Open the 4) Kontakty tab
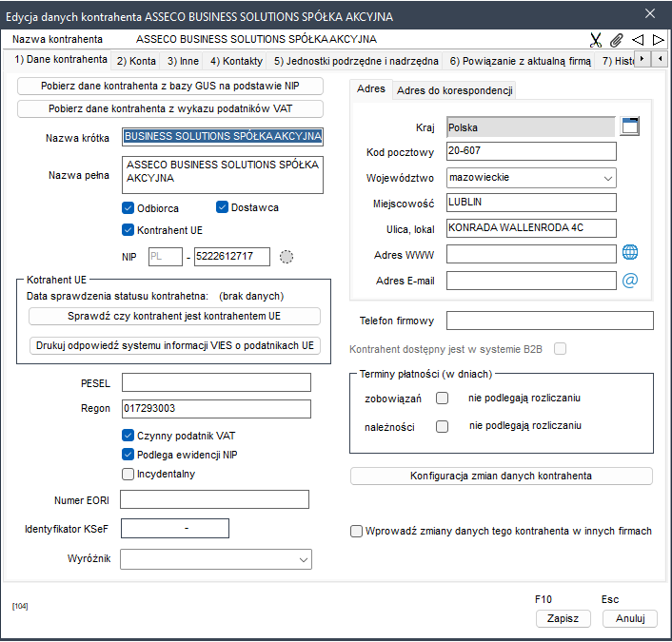The width and height of the screenshot is (672, 642). (236, 61)
